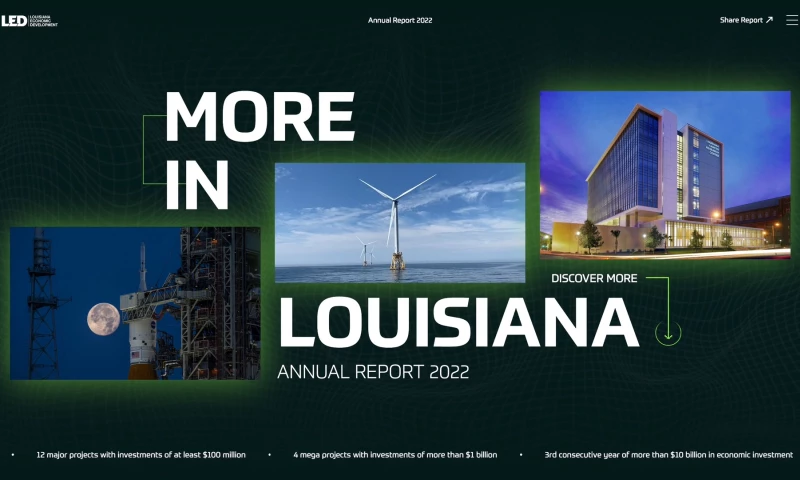Click the '4 mega projects' ticker text

[x=395, y=454]
